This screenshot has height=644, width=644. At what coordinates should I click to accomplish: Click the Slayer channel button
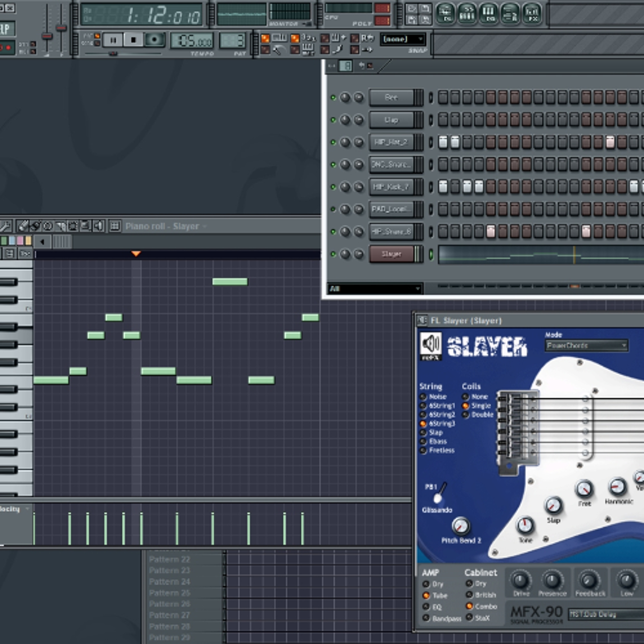[x=392, y=254]
